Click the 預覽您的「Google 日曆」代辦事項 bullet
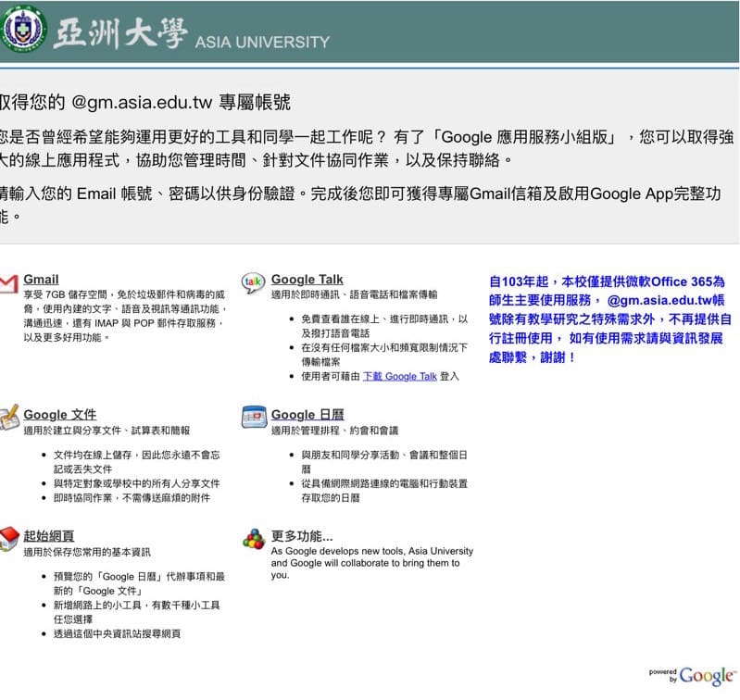 tap(139, 583)
